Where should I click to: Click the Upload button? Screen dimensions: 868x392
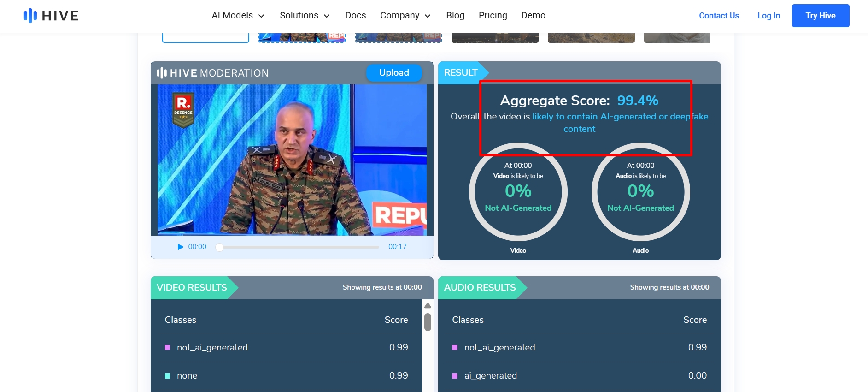point(394,73)
